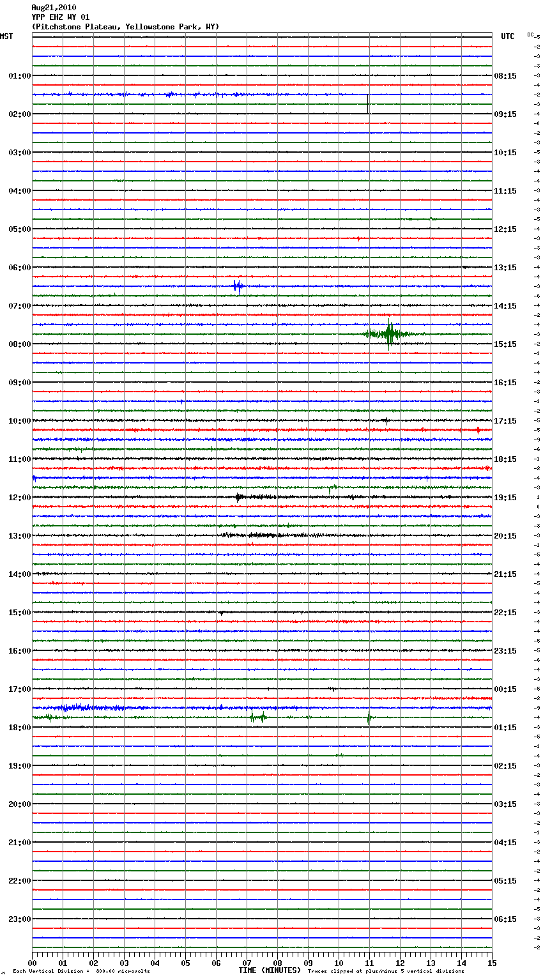Click the 09:15 UTC label
The image size is (543, 980).
pos(505,114)
